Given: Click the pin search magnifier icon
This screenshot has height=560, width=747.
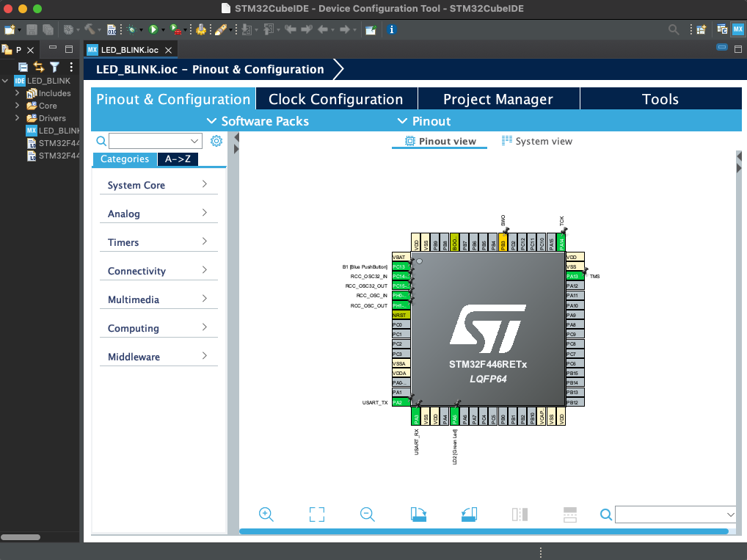Looking at the screenshot, I should 606,514.
